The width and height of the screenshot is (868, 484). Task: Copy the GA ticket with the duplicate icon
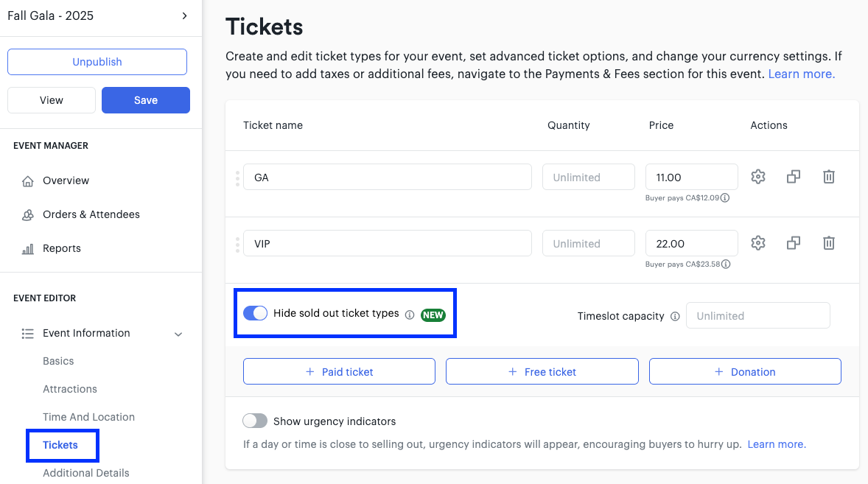coord(793,177)
